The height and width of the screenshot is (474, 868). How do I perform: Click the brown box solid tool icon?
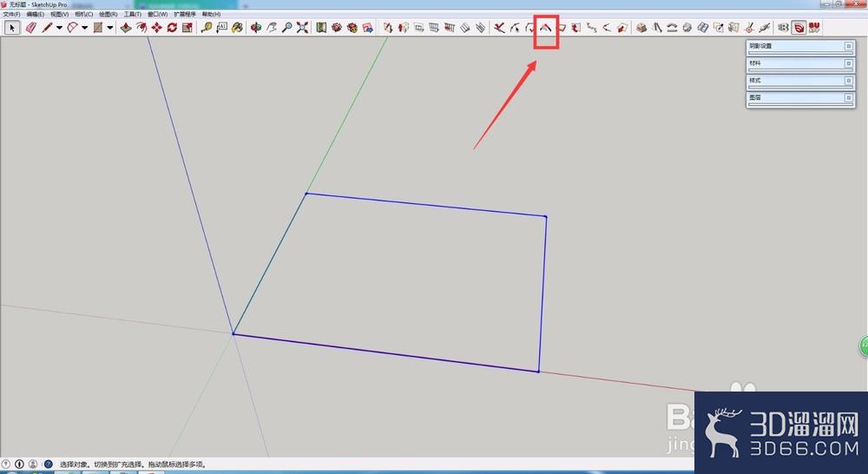coord(641,27)
